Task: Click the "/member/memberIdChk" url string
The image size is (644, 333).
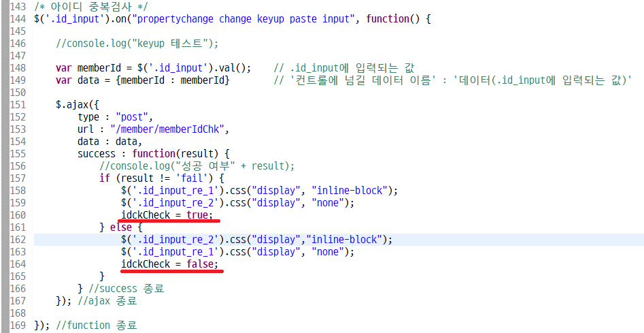Action: tap(167, 129)
